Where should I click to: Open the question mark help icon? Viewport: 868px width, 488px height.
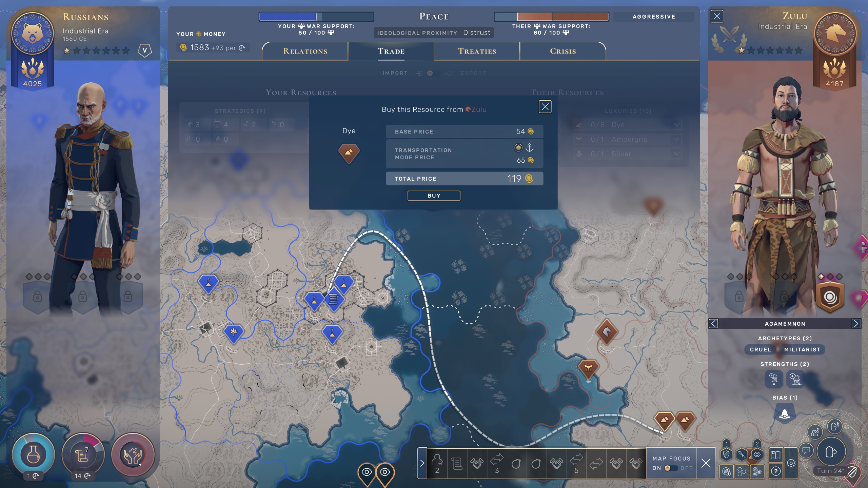tap(776, 471)
